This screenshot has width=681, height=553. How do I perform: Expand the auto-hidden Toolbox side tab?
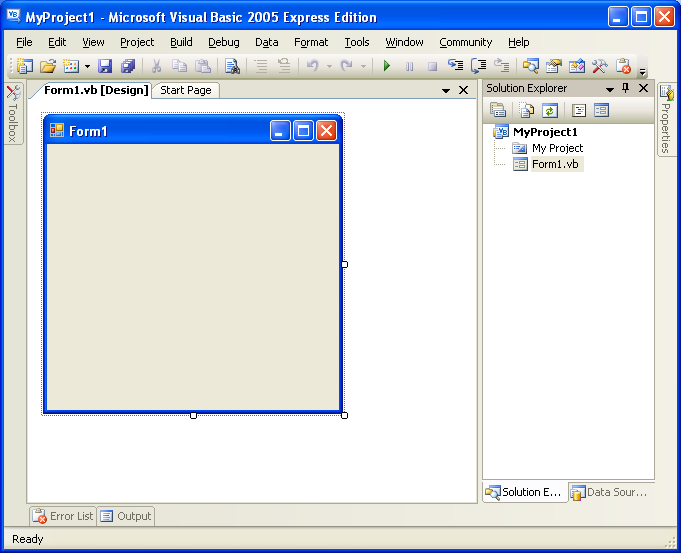click(13, 113)
